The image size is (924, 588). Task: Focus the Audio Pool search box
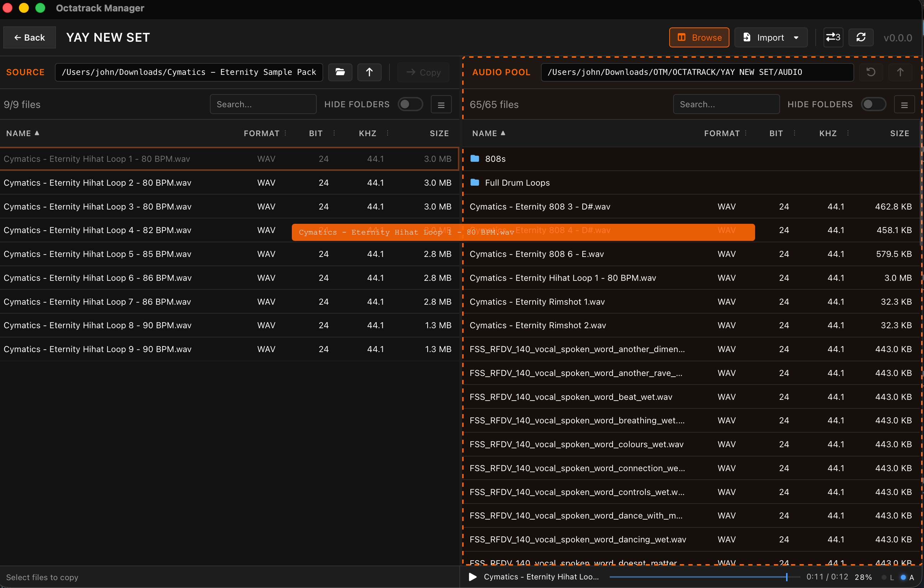[x=726, y=104]
